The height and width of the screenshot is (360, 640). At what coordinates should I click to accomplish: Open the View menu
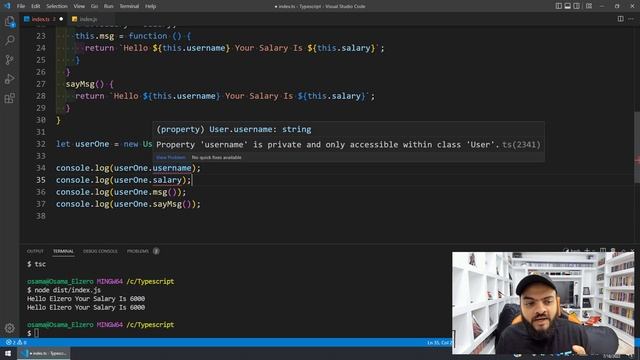click(x=79, y=6)
